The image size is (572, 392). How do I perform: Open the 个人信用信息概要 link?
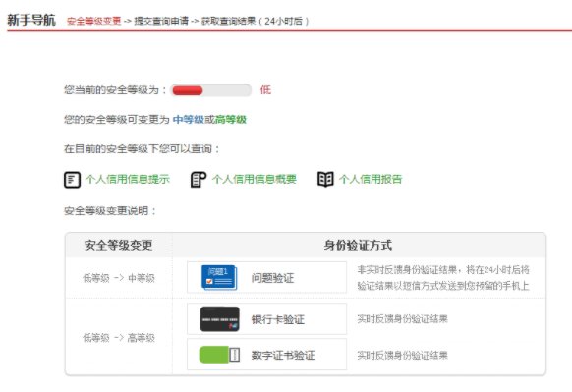pos(254,179)
